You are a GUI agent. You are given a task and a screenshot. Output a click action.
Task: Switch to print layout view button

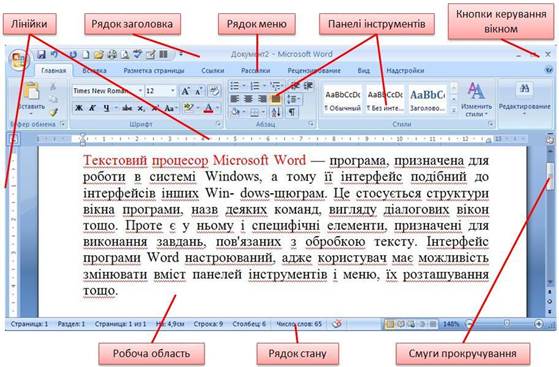[x=390, y=324]
